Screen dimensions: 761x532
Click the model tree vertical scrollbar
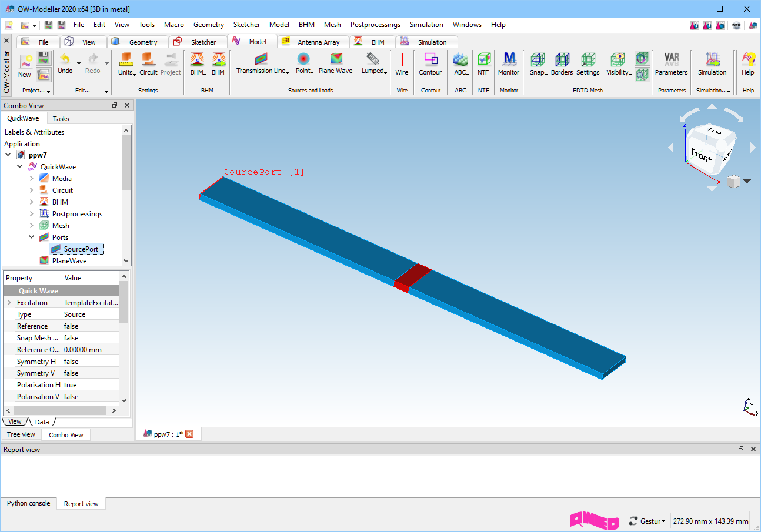126,162
